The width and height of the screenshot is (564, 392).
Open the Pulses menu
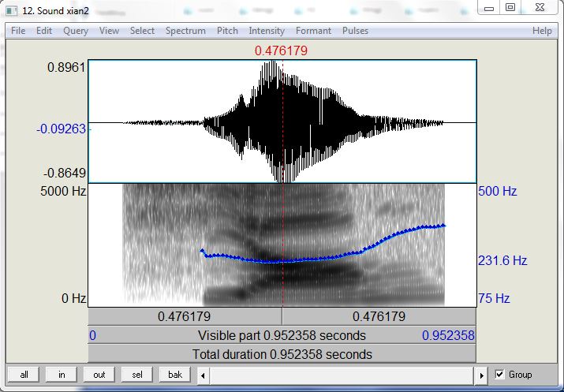coord(355,31)
